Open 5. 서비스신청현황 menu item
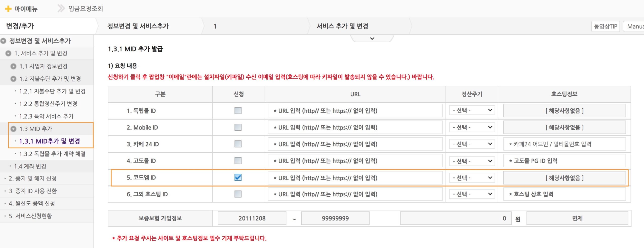 (30, 216)
